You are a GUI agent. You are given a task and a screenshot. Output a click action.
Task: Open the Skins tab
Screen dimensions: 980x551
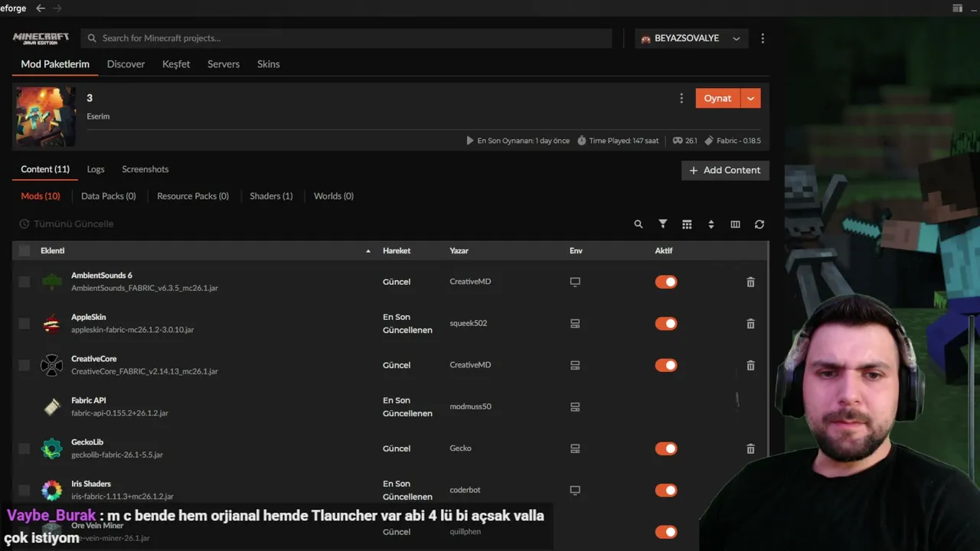tap(268, 64)
